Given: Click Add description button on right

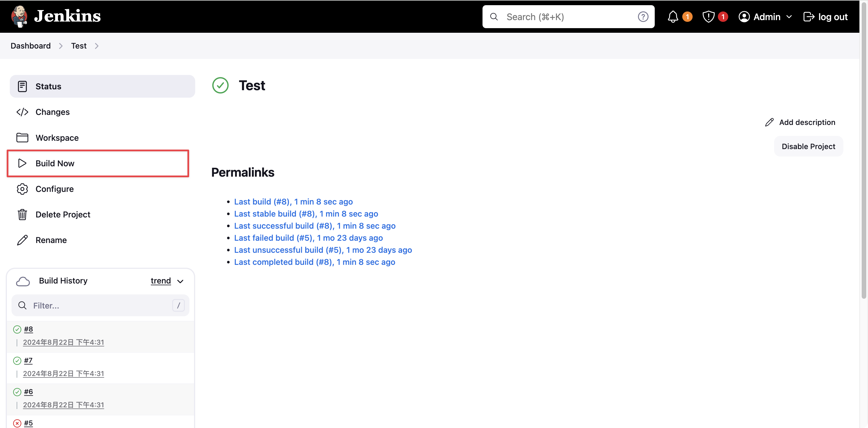Looking at the screenshot, I should coord(802,122).
